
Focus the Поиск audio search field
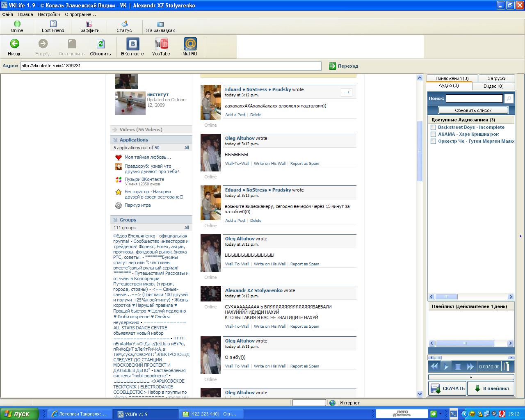coord(474,98)
